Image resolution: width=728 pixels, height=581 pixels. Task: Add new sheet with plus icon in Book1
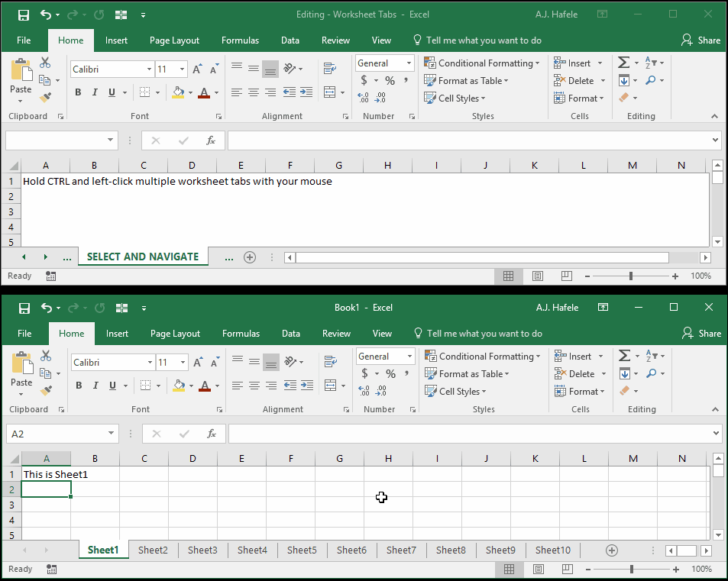point(612,550)
